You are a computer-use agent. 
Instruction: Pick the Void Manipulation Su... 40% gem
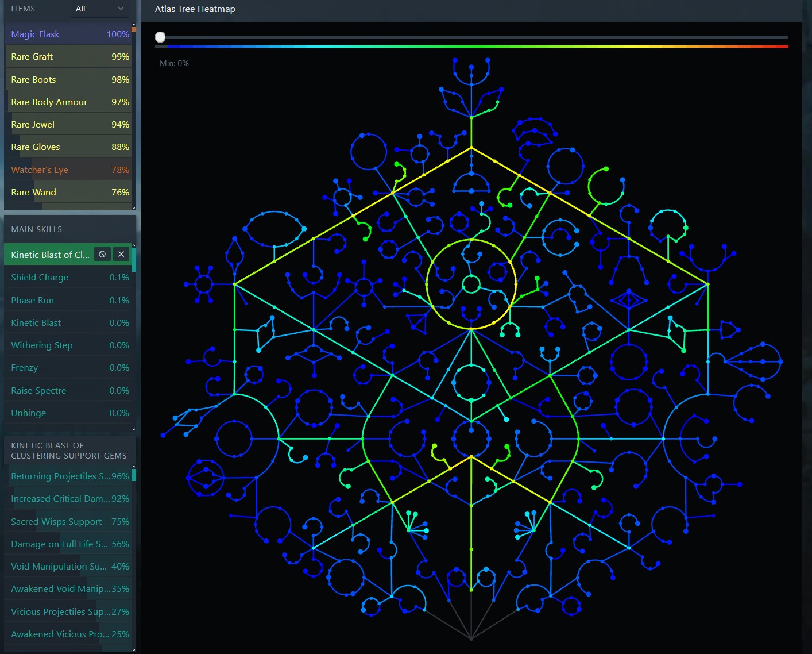coord(68,566)
